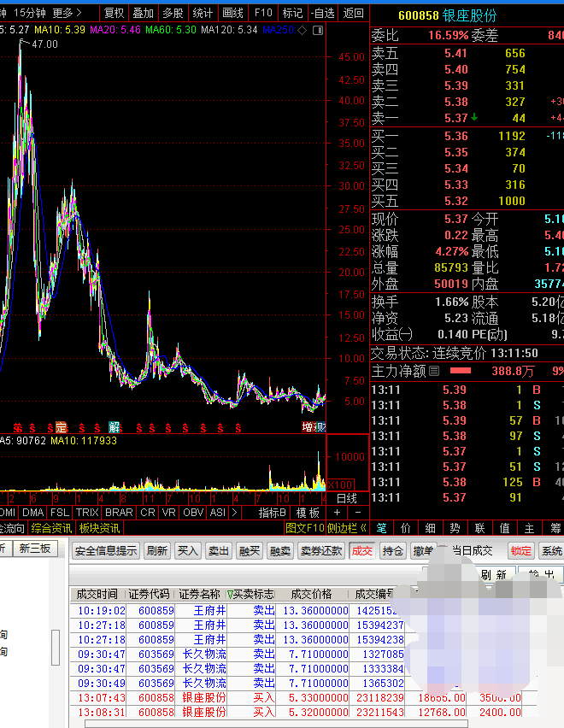Open the 多股 multi-stock view
The height and width of the screenshot is (728, 564).
point(173,13)
